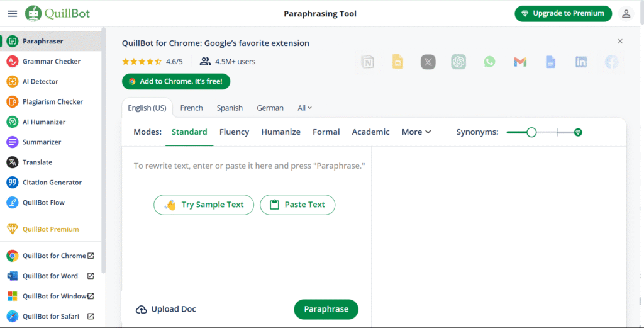Select the Formal mode

[326, 132]
